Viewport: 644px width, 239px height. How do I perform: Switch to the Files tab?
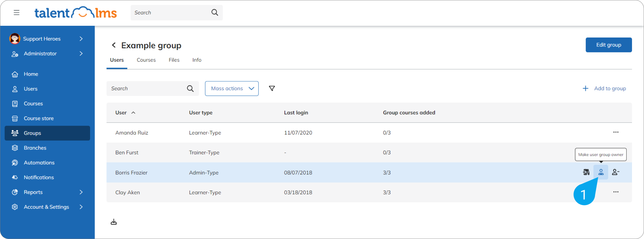point(174,60)
